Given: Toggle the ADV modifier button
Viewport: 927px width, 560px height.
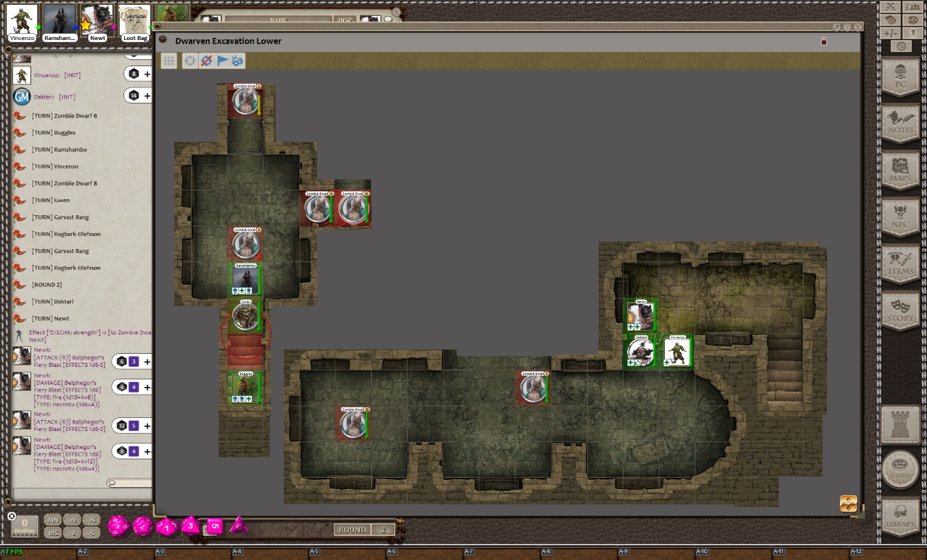Looking at the screenshot, I should (53, 520).
